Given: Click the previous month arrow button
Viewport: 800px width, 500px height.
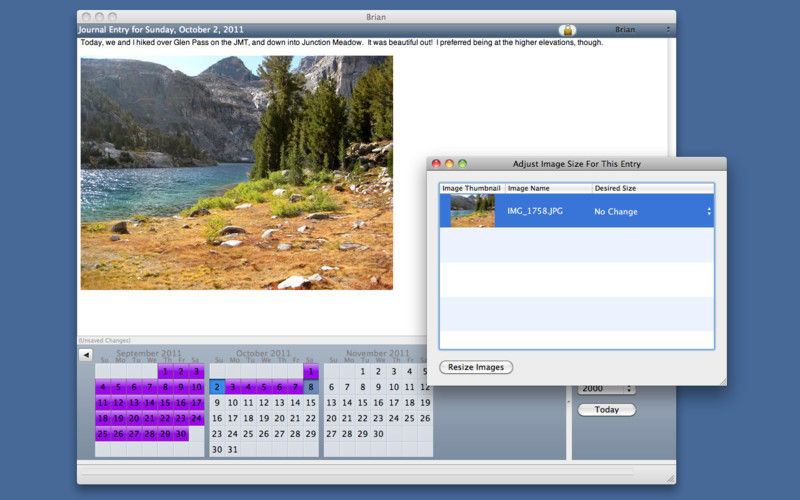Looking at the screenshot, I should (86, 355).
